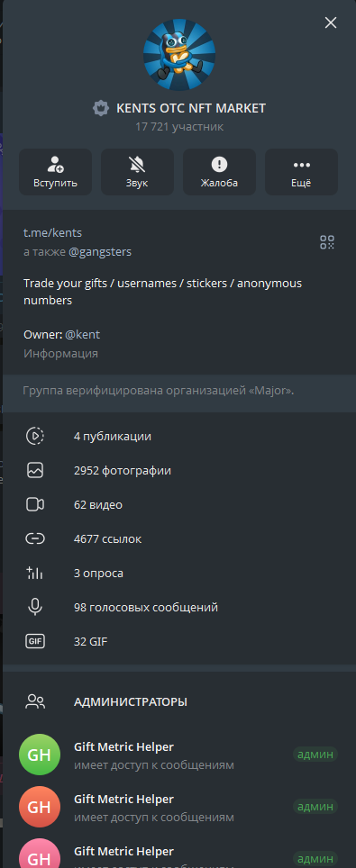
Task: Open the 2952 фотографии shared photos
Action: (x=178, y=471)
